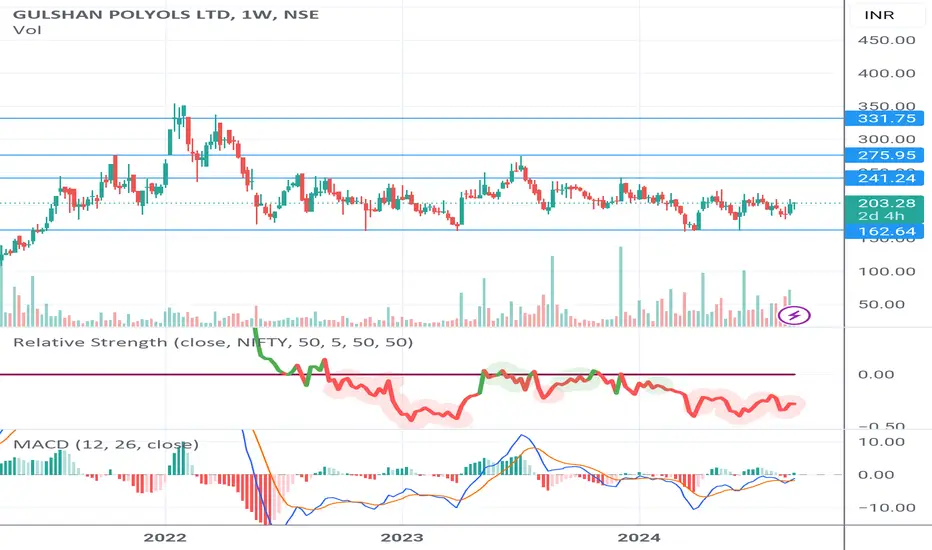Viewport: 932px width, 550px height.
Task: Click the 2023 time axis label
Action: pyautogui.click(x=402, y=538)
